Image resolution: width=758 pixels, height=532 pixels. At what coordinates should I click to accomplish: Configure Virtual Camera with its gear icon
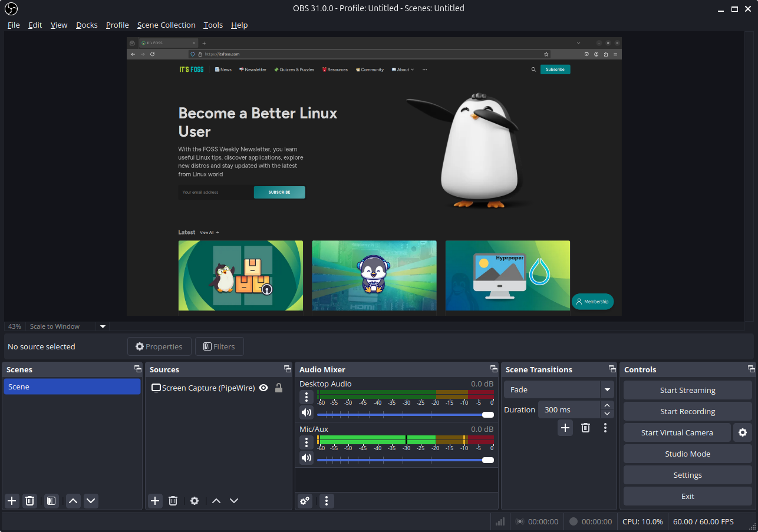742,432
